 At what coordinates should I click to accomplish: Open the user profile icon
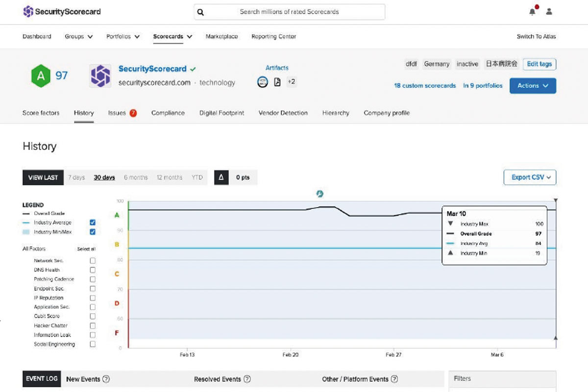549,12
